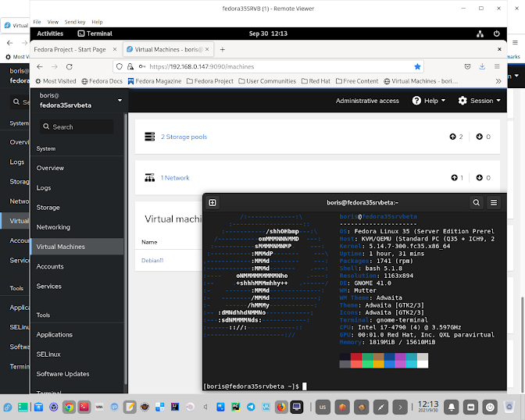Screen dimensions: 525x420
Task: Open Logs in Cockpit sidebar
Action: coord(77,187)
